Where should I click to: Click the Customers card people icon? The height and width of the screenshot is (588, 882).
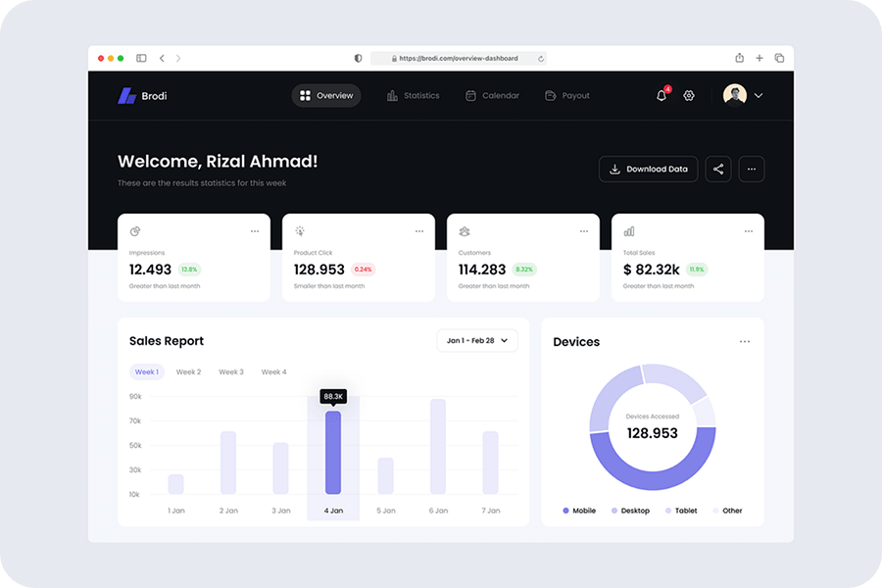[463, 231]
